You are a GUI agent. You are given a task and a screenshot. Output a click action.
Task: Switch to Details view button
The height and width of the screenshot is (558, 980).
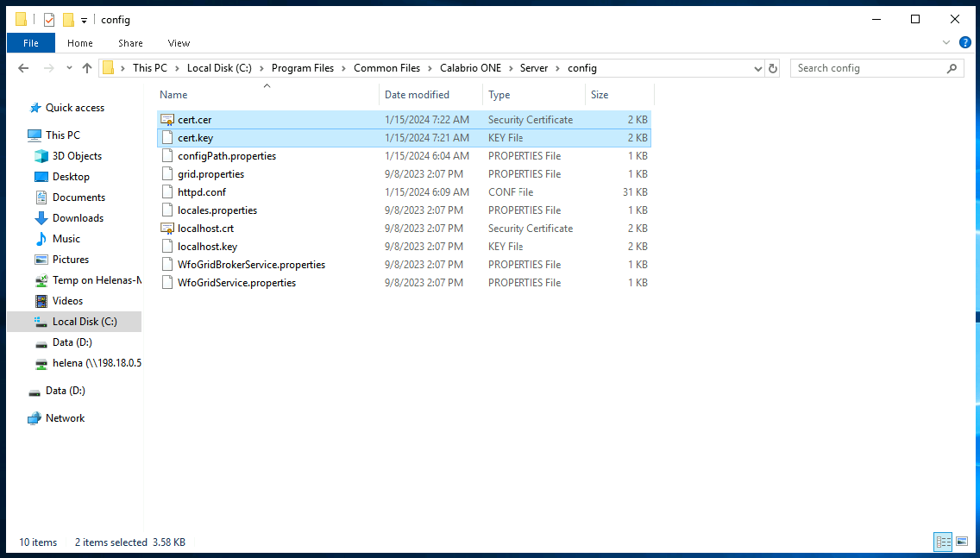(943, 542)
